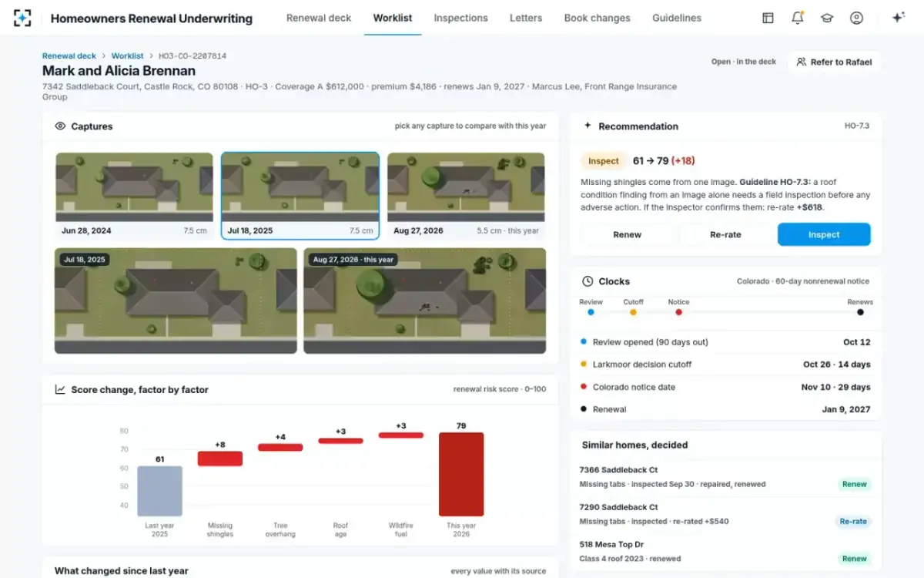
Task: Select the Jul 18, 2025 capture thumbnail
Action: [300, 196]
